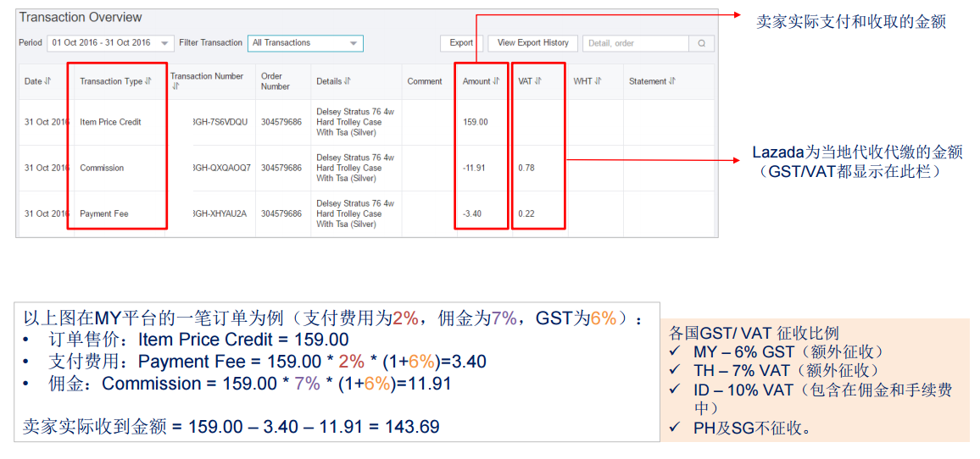Click Delsey Stratus details in Payment Fee row

click(x=355, y=213)
